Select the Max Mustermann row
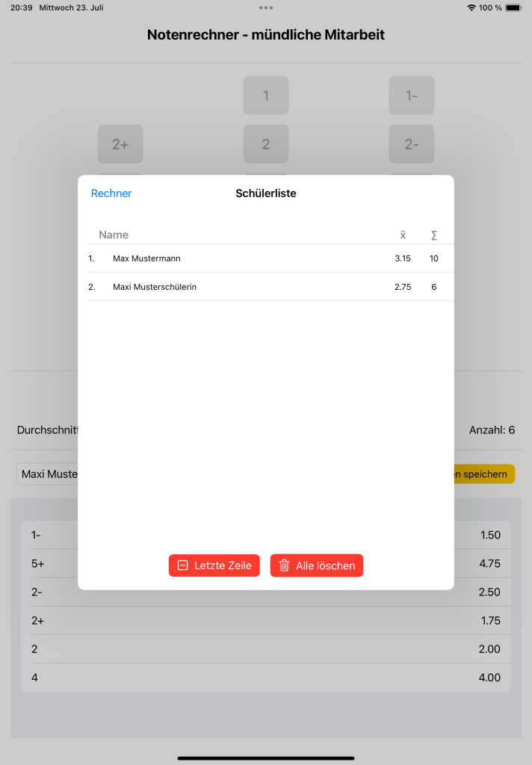 click(271, 258)
